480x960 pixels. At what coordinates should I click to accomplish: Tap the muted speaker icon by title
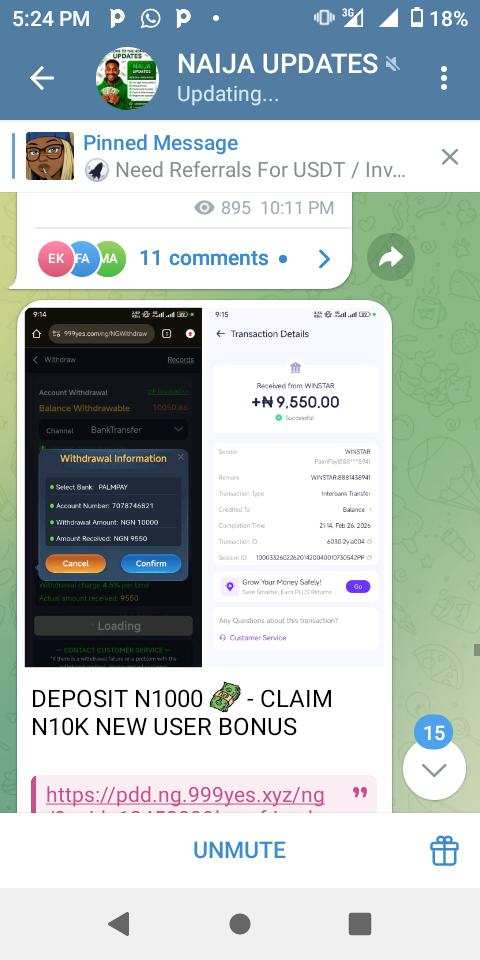point(391,64)
